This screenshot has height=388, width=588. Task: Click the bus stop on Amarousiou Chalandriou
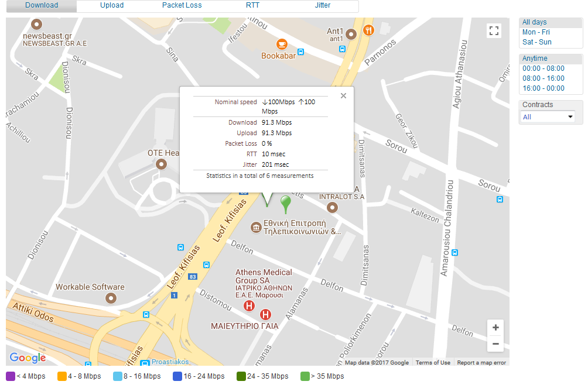tap(455, 253)
